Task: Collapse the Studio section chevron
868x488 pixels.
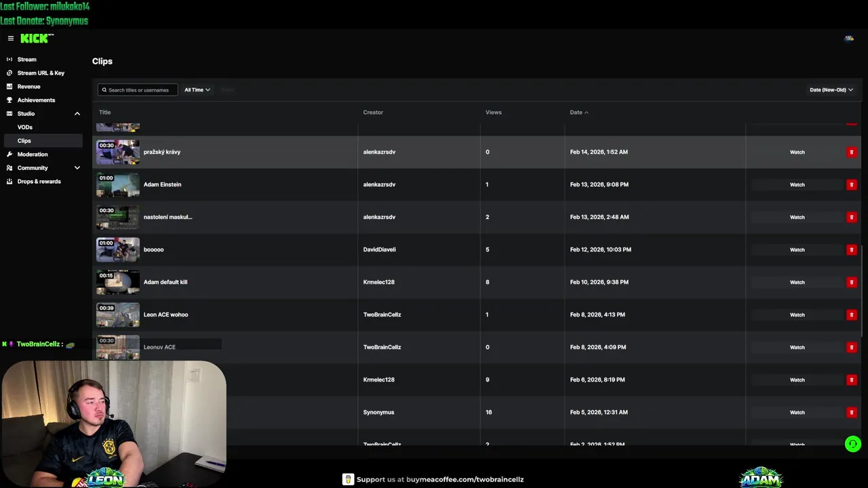Action: pyautogui.click(x=77, y=114)
